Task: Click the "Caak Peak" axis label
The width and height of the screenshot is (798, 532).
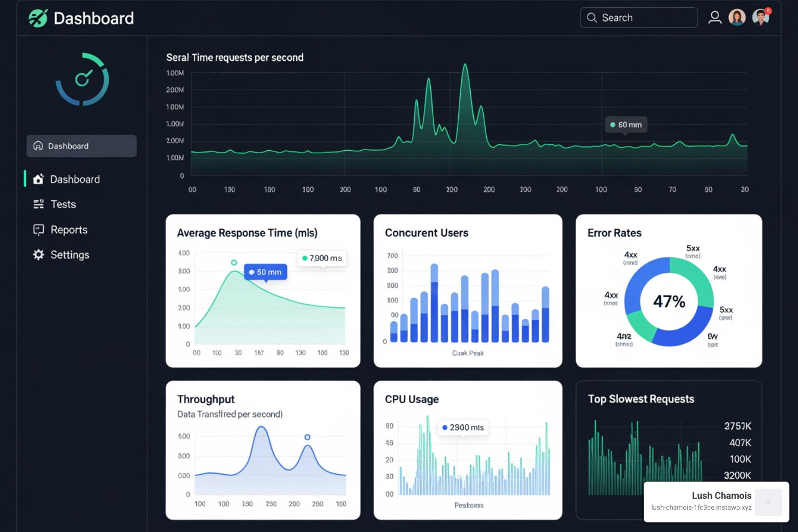Action: pos(468,353)
